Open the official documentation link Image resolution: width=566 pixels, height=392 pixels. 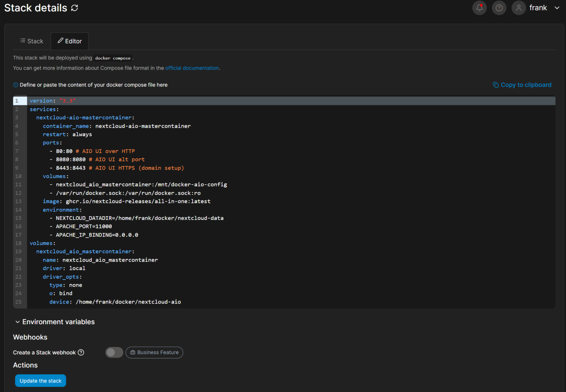[x=192, y=68]
